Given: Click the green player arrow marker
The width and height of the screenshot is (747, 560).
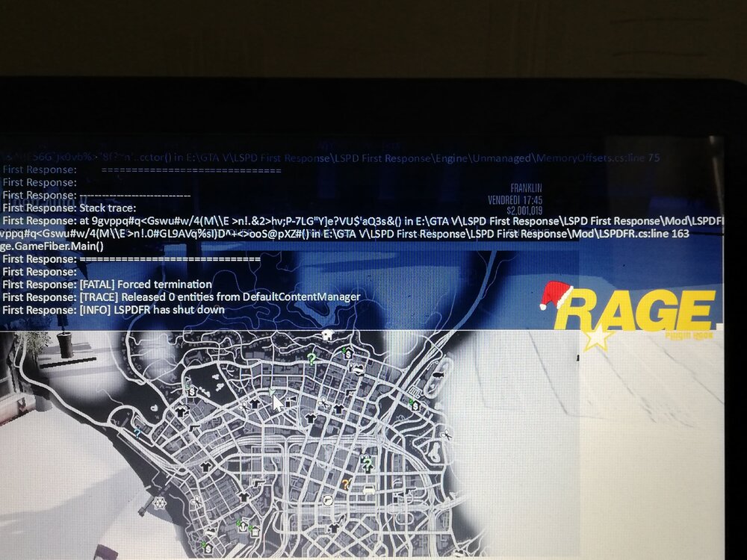Looking at the screenshot, I should 272,392.
